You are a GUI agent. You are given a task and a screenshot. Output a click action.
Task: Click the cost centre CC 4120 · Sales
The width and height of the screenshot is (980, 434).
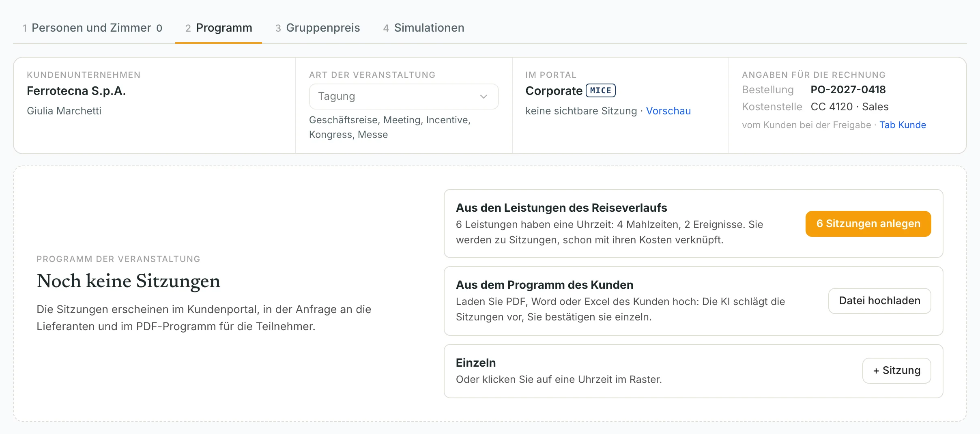pos(849,107)
